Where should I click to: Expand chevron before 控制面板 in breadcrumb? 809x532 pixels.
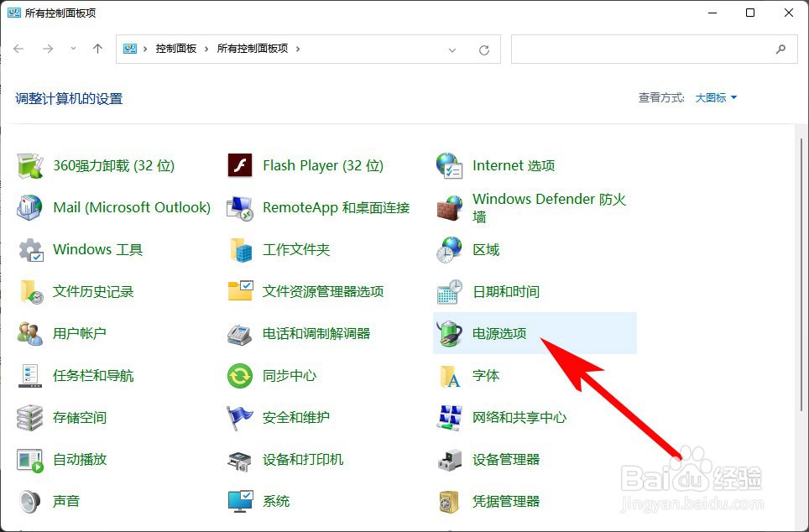click(145, 49)
